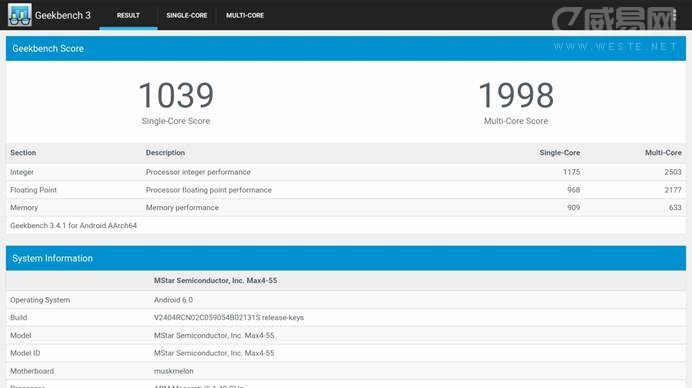
Task: Select the Motherboard muskmelon row
Action: [x=346, y=371]
